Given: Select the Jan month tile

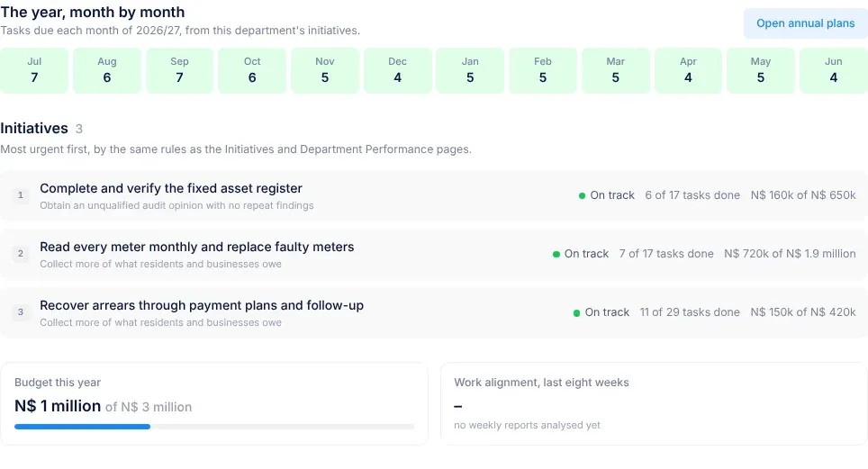Looking at the screenshot, I should tap(470, 70).
